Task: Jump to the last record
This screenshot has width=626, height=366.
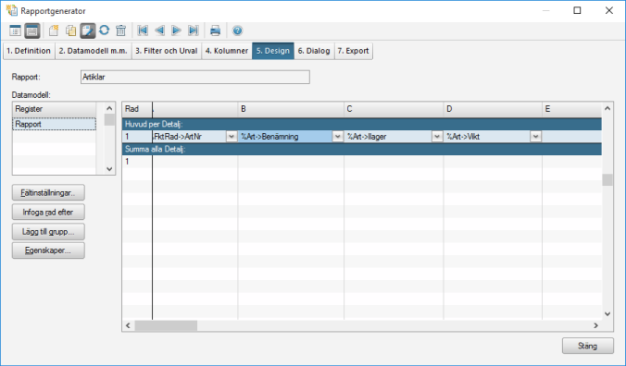Action: click(193, 30)
